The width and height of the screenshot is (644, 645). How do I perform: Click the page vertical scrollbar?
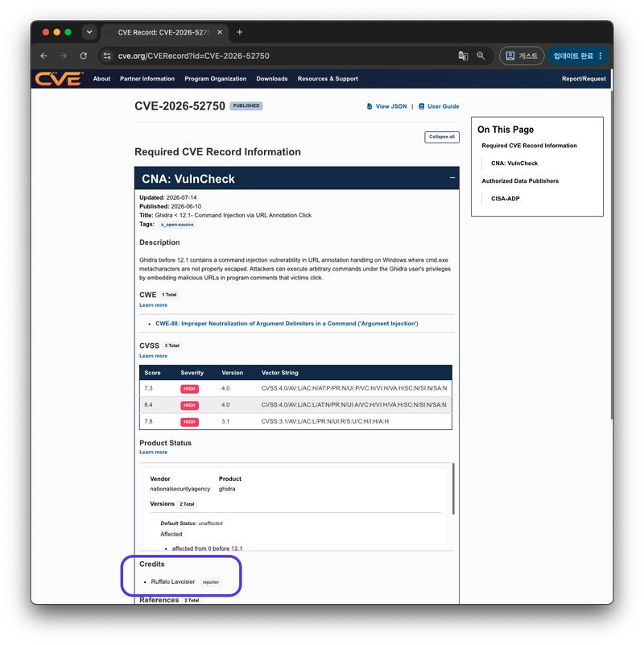[612, 255]
